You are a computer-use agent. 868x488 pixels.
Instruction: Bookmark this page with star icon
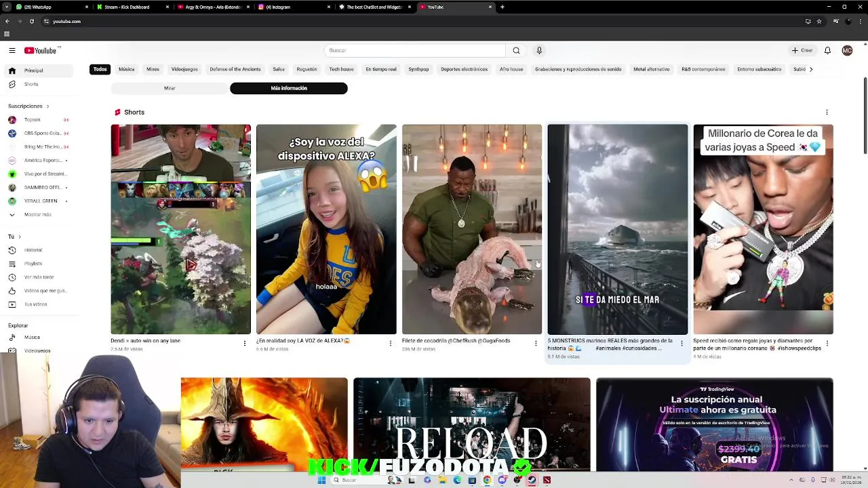pyautogui.click(x=819, y=21)
